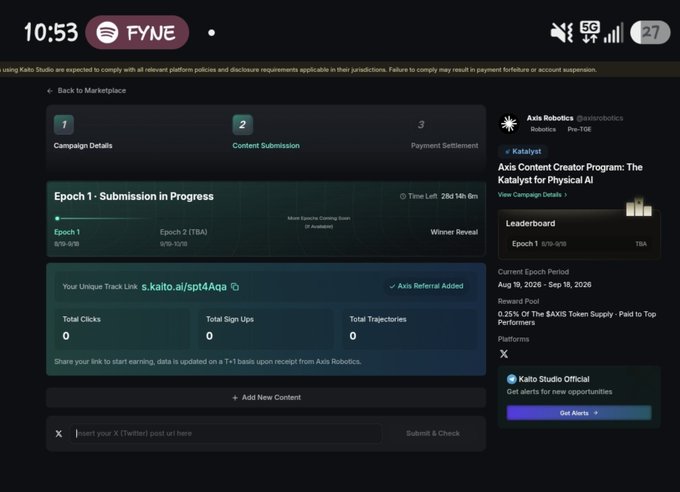Tap the notification dot in status bar
Viewport: 680px width, 492px height.
click(x=211, y=33)
